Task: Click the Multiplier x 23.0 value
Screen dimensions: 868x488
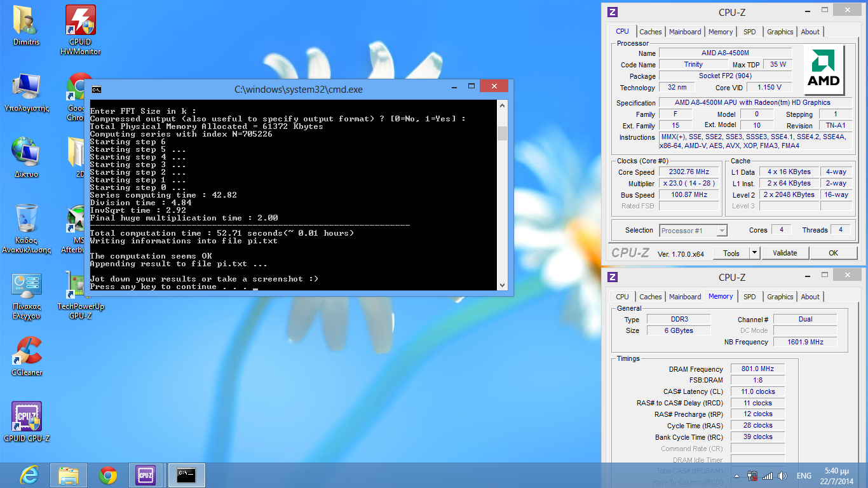Action: point(689,184)
